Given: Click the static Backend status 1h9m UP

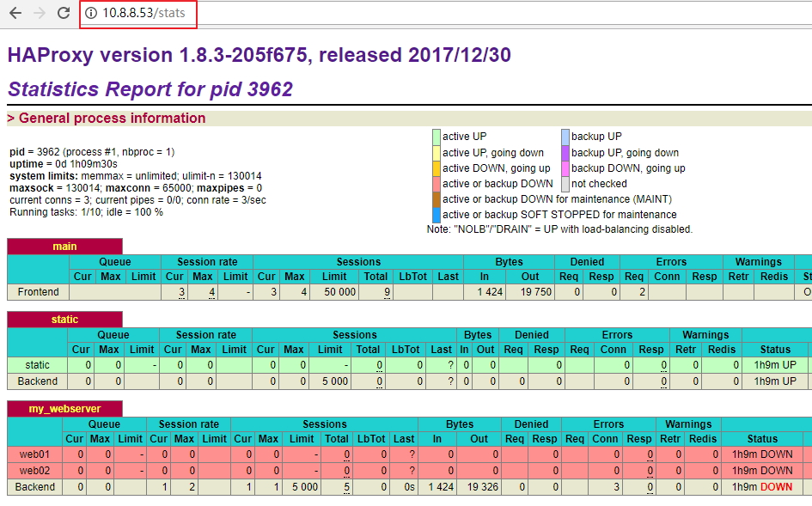Looking at the screenshot, I should pos(775,381).
